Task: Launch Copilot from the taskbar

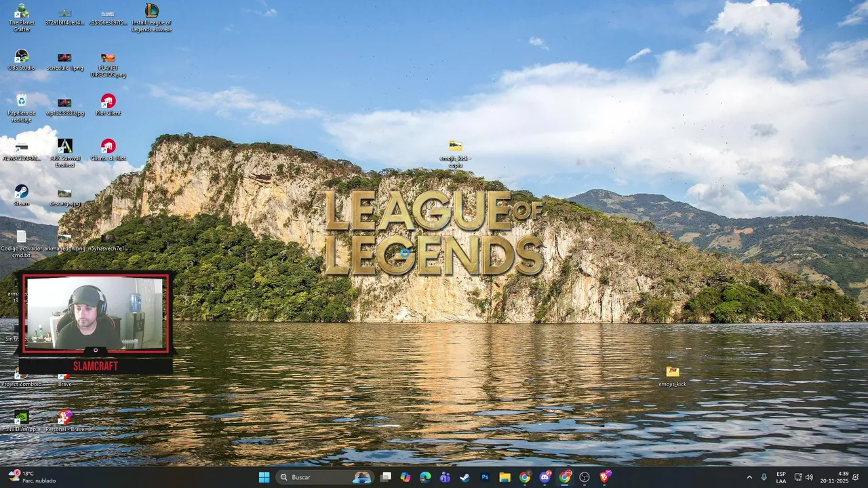Action: pos(406,477)
